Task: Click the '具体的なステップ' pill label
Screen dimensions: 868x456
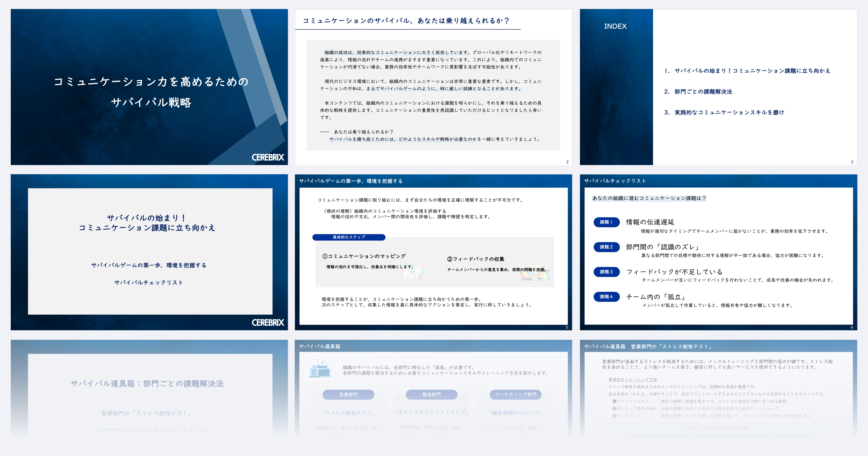Action: pos(349,237)
